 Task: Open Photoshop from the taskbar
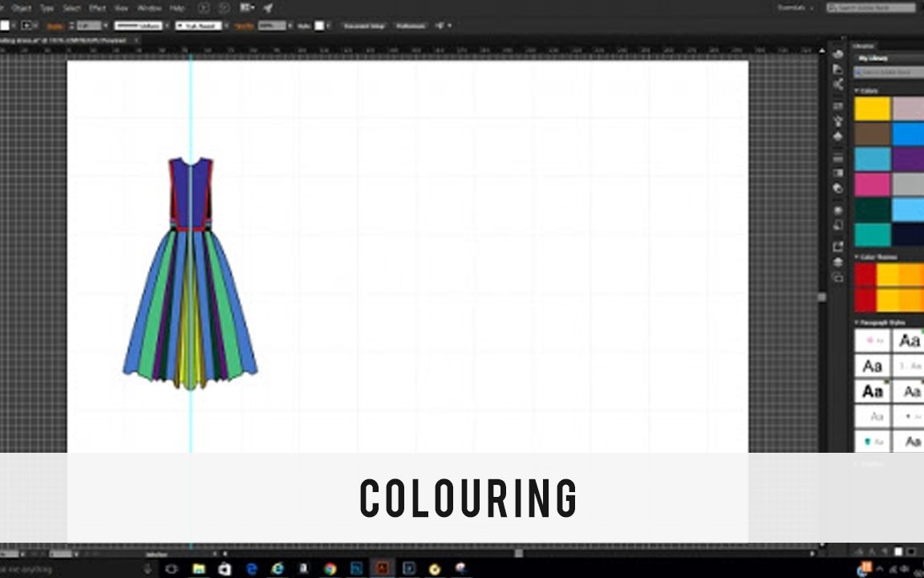(356, 568)
